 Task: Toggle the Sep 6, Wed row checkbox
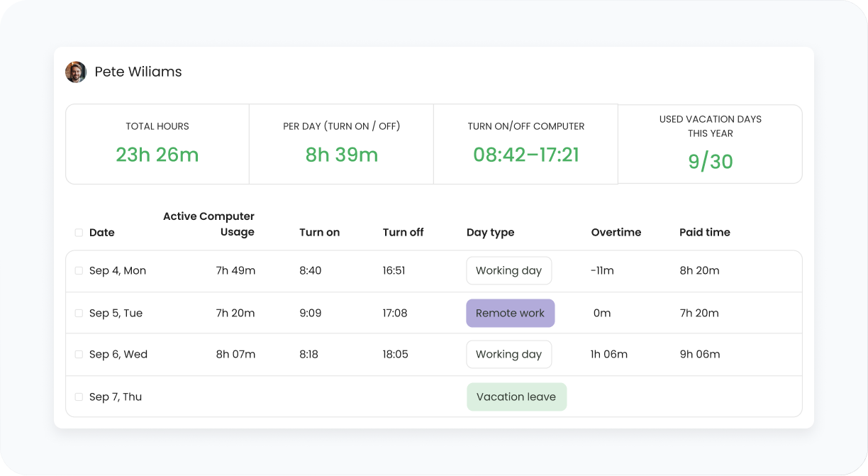pos(79,354)
